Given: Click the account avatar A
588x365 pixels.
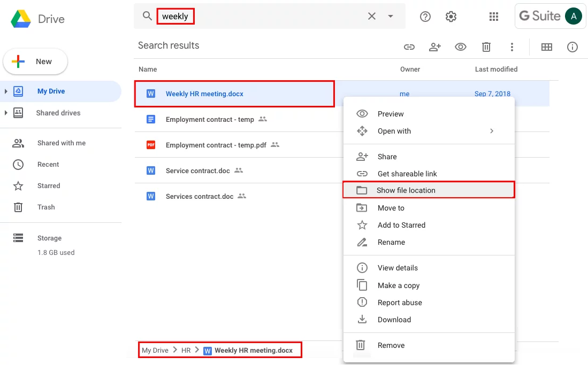Looking at the screenshot, I should pos(574,16).
